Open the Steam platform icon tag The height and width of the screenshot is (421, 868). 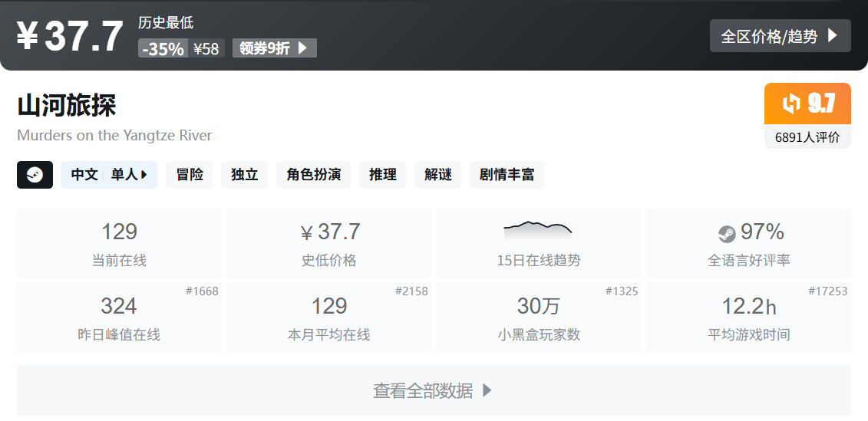pyautogui.click(x=35, y=175)
